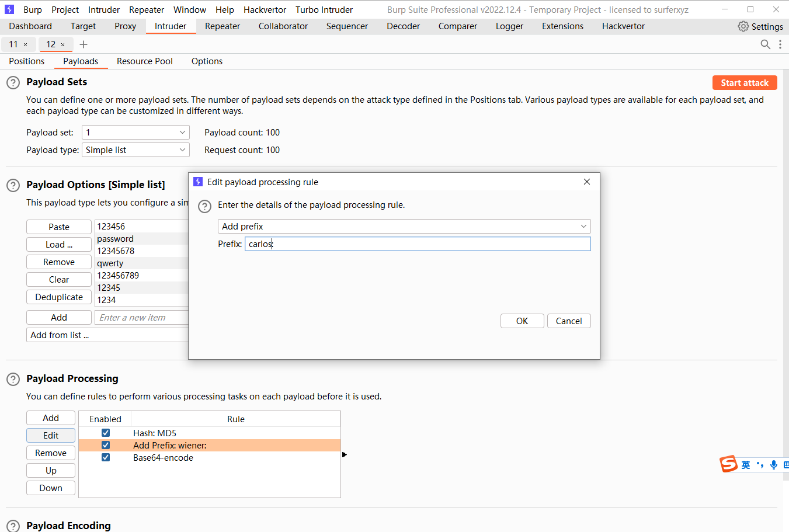Open the help icon beside Payload Sets
The height and width of the screenshot is (532, 789).
[13, 82]
